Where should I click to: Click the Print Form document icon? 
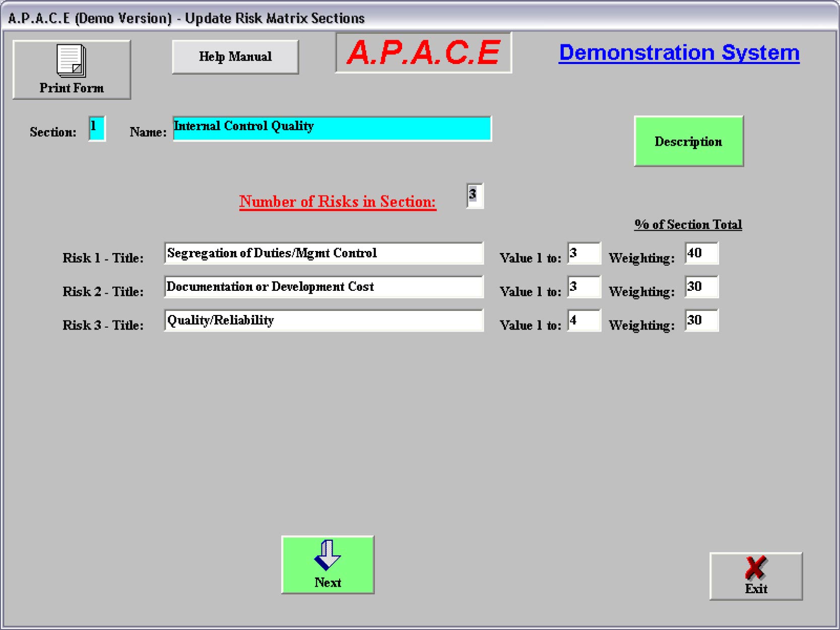71,61
